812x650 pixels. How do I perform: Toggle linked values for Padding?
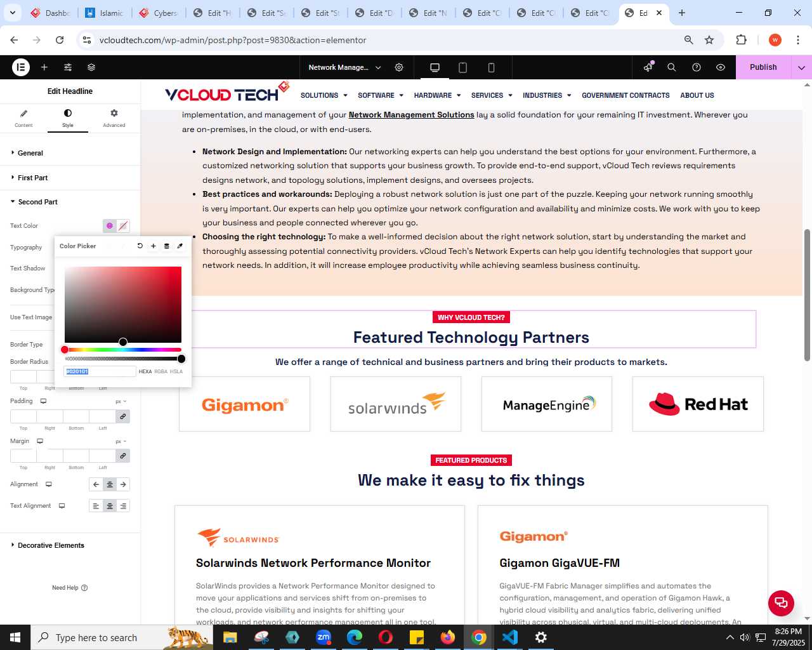coord(123,416)
